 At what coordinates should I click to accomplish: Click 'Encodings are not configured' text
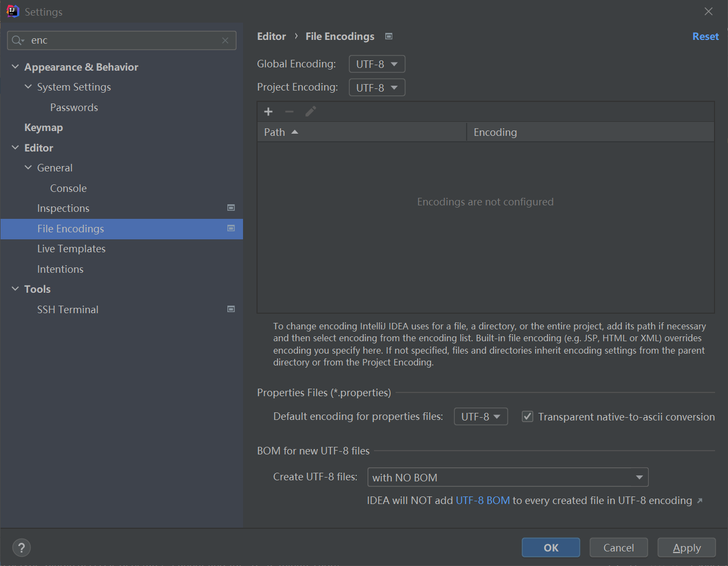point(485,202)
